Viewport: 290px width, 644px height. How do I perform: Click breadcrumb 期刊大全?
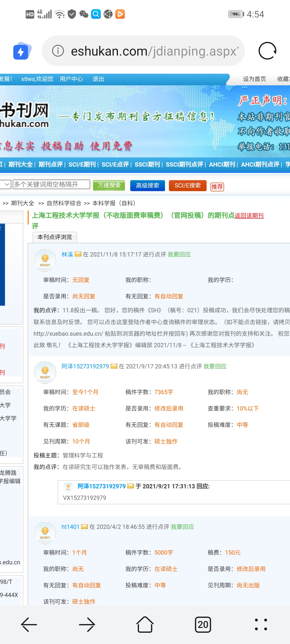pyautogui.click(x=23, y=203)
